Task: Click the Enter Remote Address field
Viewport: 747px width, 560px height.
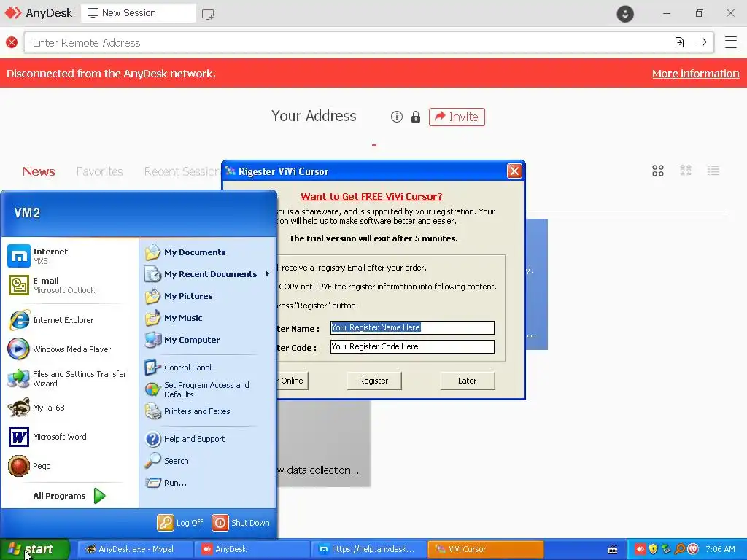Action: (348, 43)
